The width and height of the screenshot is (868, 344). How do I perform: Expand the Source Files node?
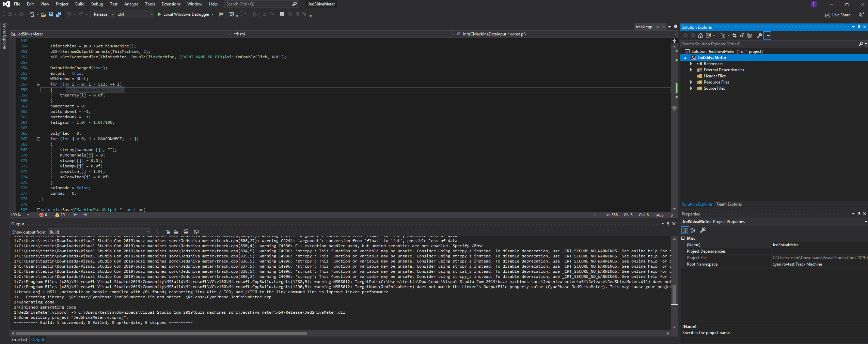691,88
